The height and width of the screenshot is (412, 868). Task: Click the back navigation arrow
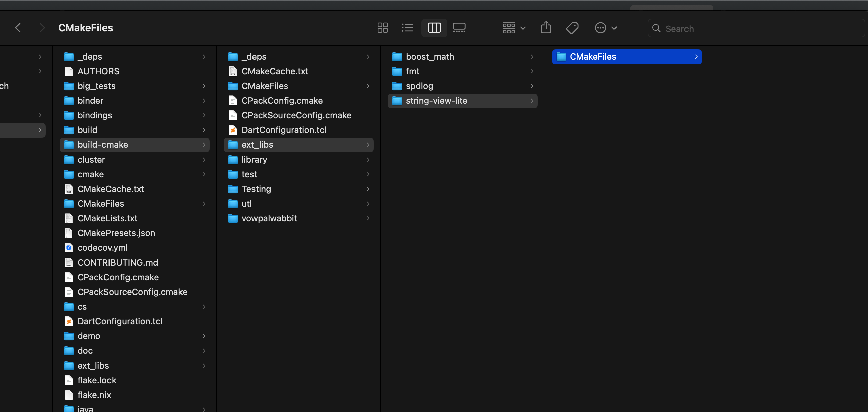point(18,28)
